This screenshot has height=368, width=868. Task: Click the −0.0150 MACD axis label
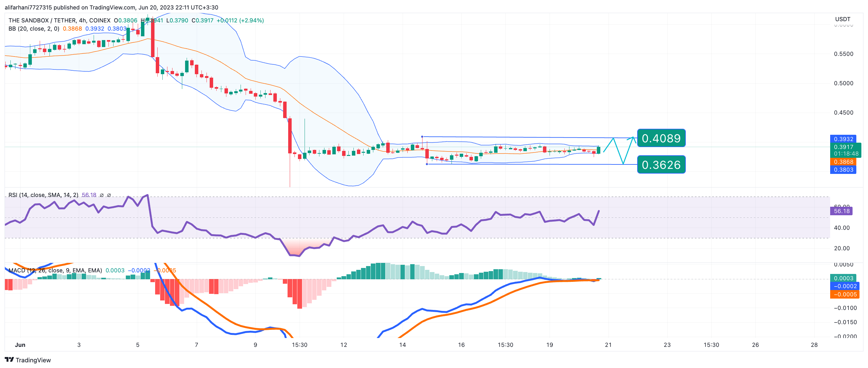coord(845,322)
